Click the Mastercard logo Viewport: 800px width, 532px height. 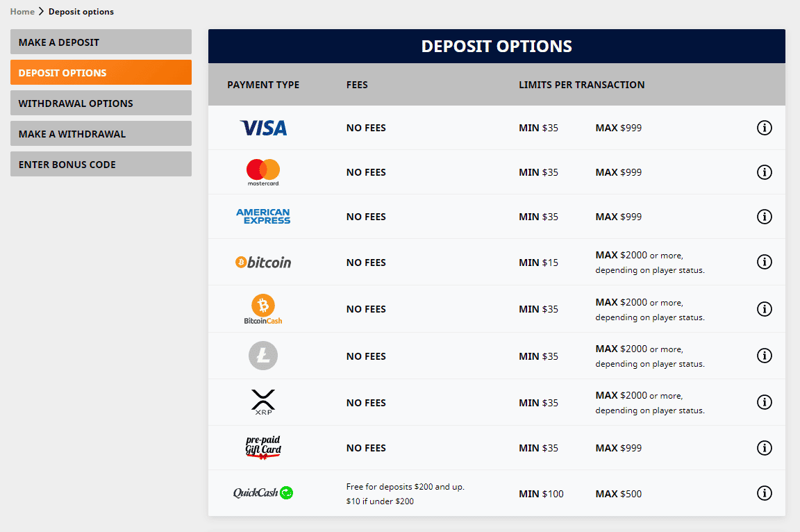click(x=263, y=172)
